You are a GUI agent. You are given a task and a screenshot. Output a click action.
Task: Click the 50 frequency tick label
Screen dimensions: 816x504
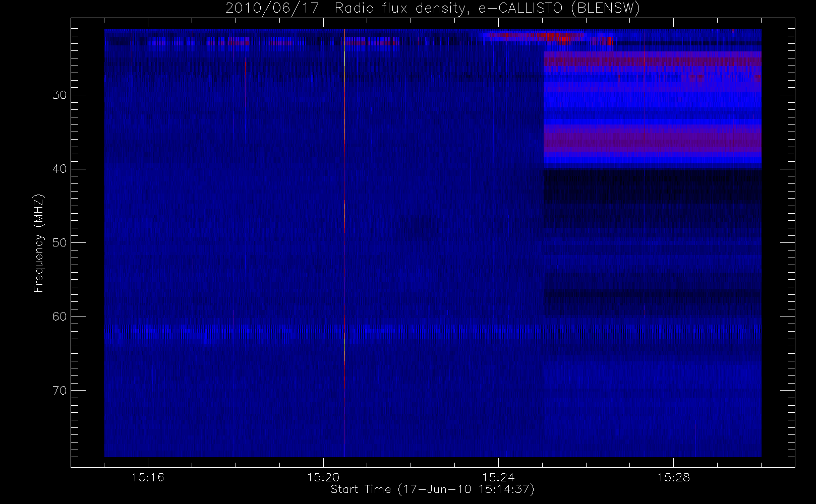click(x=59, y=243)
